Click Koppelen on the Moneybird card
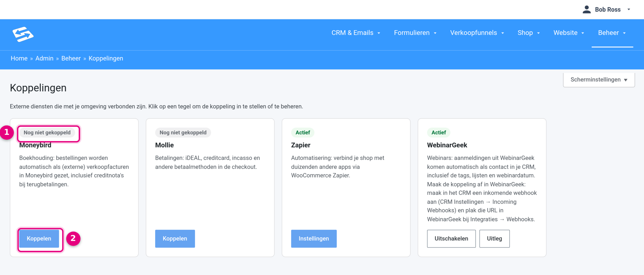The image size is (644, 275). pyautogui.click(x=39, y=238)
